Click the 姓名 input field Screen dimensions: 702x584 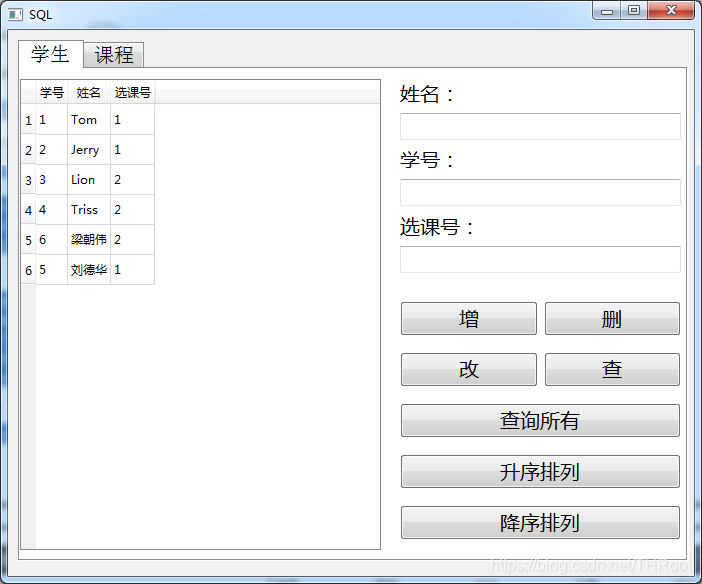point(540,126)
